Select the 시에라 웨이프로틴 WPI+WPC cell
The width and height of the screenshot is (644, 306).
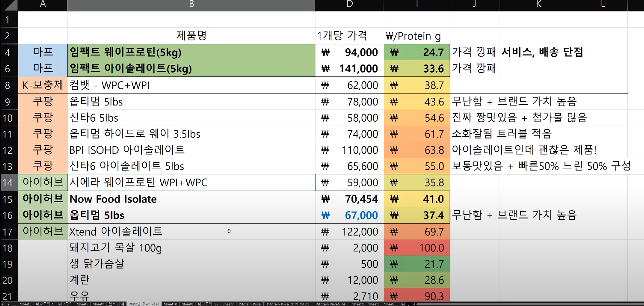[191, 182]
